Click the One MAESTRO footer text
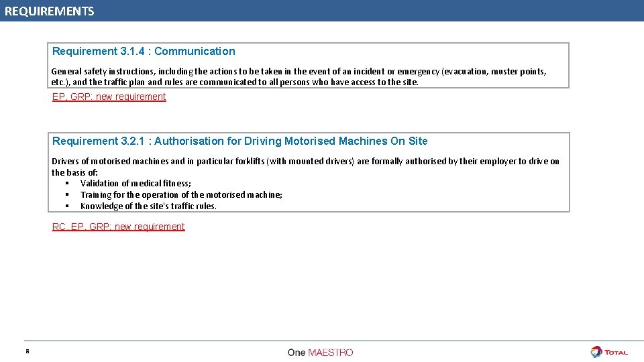644x362 pixels. [320, 353]
